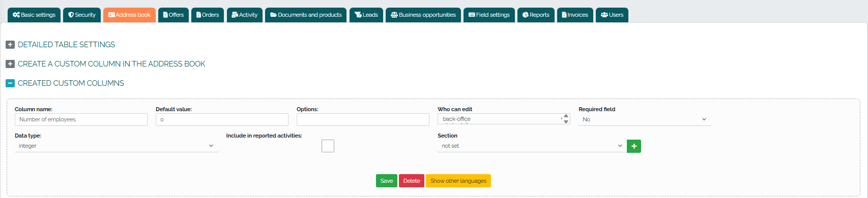
Task: Switch to the Documents and products tab
Action: pyautogui.click(x=306, y=15)
